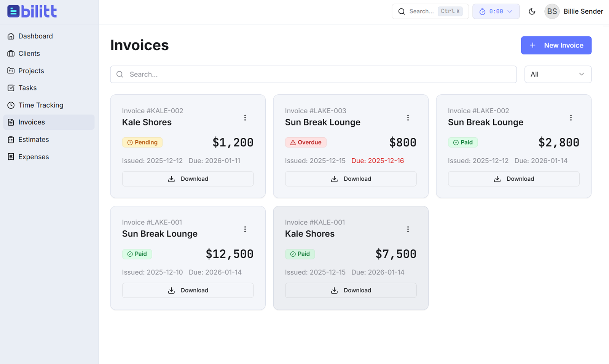Click the New Invoice button
This screenshot has width=609, height=364.
[556, 45]
